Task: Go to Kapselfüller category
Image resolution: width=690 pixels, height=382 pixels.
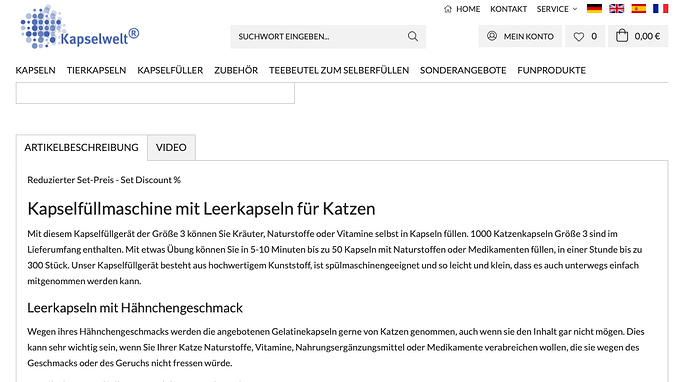Action: [170, 70]
